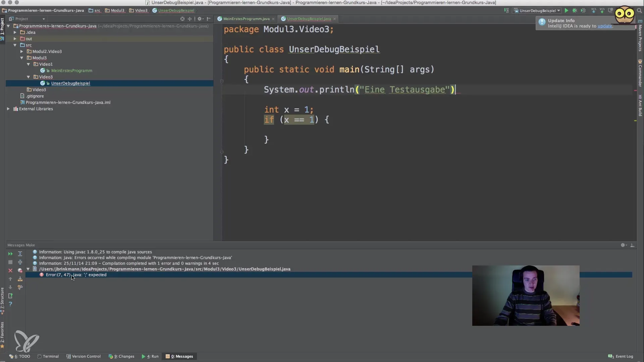The width and height of the screenshot is (644, 362).
Task: Toggle Maven Projects side panel
Action: 640,35
